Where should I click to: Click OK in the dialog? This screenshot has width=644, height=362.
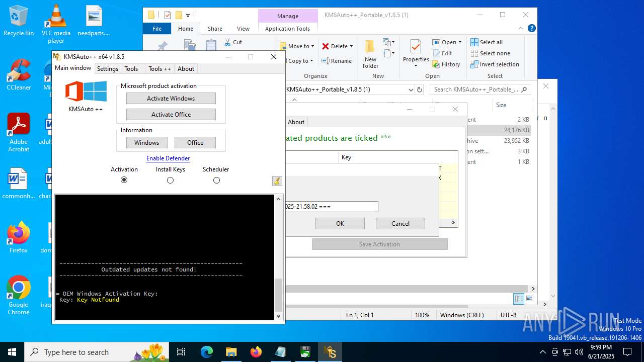pyautogui.click(x=340, y=224)
